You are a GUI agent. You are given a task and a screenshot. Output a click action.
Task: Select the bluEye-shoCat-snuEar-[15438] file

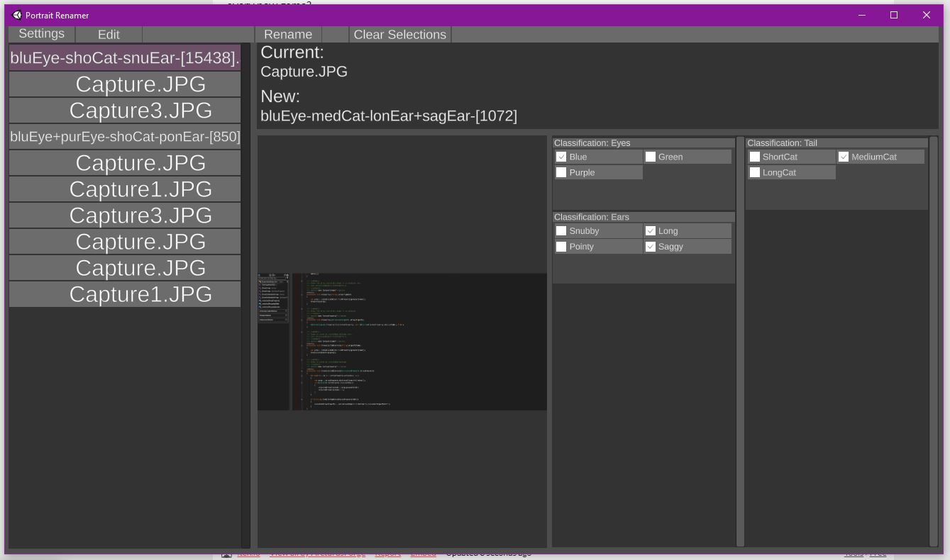(x=124, y=57)
